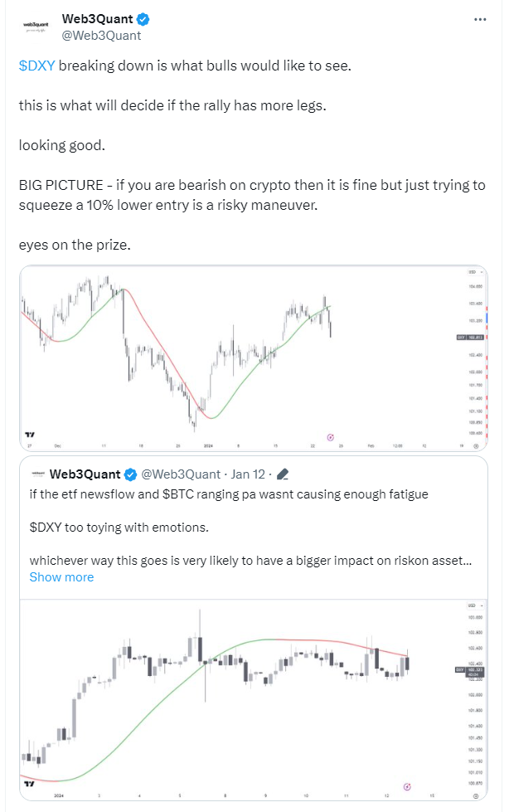Click the blue verified badge beside Web3Quant
The height and width of the screenshot is (812, 509).
coord(143,20)
